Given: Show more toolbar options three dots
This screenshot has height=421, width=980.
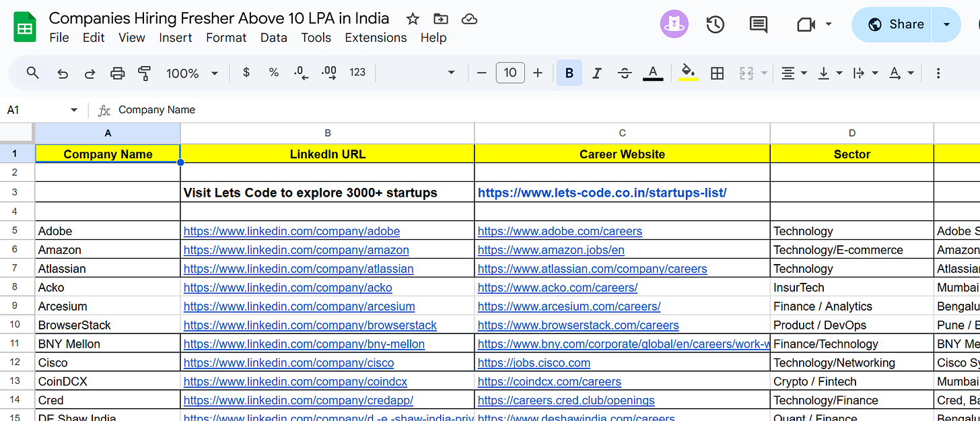Looking at the screenshot, I should tap(938, 73).
